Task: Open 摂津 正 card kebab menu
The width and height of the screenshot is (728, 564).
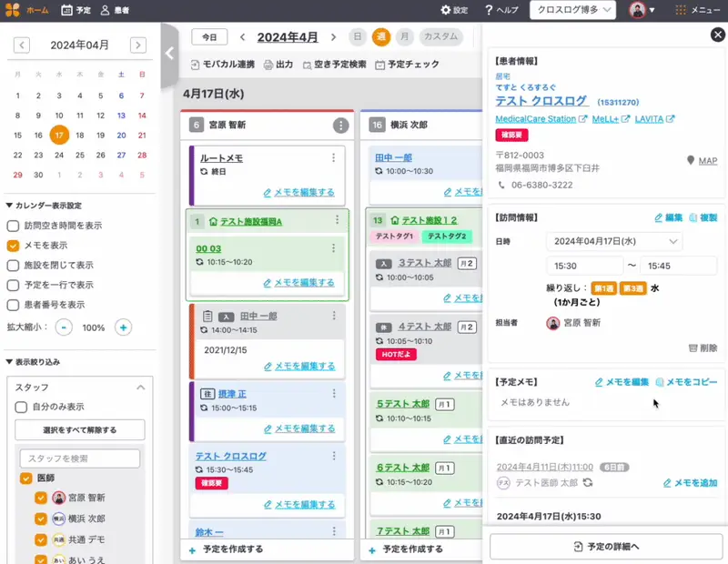Action: (334, 394)
